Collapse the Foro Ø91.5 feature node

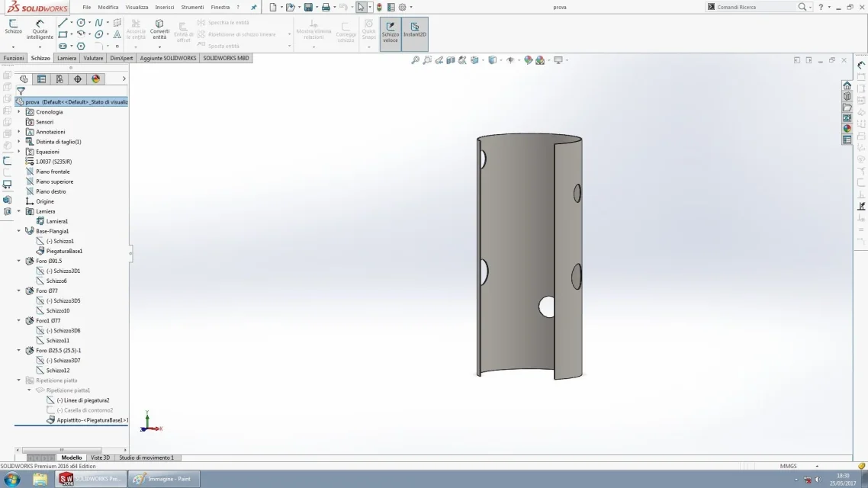(x=19, y=261)
